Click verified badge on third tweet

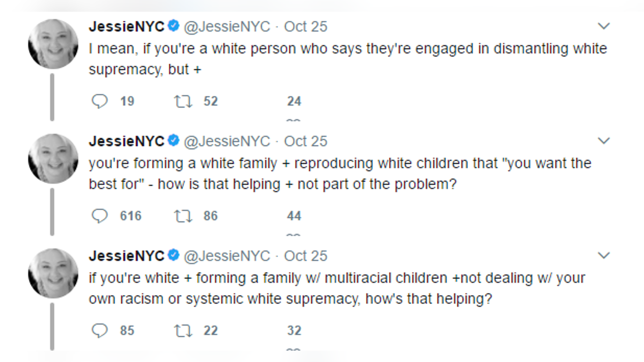(x=174, y=255)
